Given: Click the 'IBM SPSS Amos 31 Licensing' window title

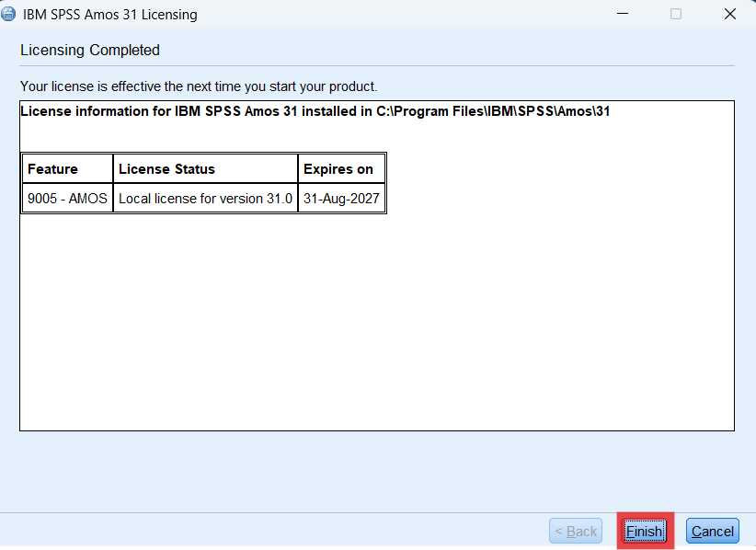Looking at the screenshot, I should (x=110, y=15).
